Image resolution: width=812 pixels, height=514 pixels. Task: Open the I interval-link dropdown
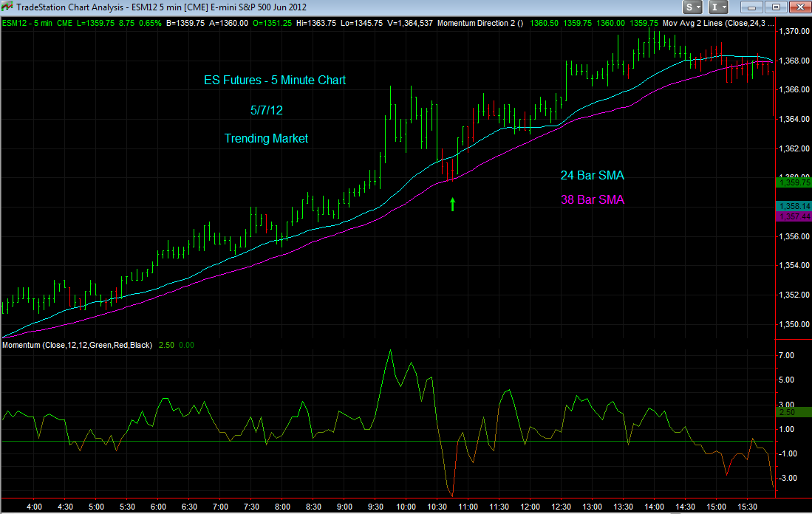(718, 7)
